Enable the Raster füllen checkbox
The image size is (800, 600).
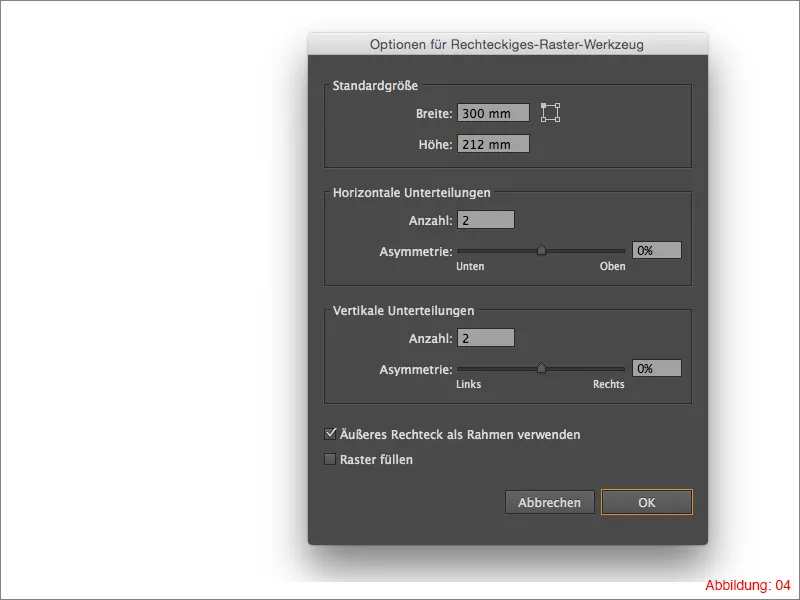tap(330, 459)
